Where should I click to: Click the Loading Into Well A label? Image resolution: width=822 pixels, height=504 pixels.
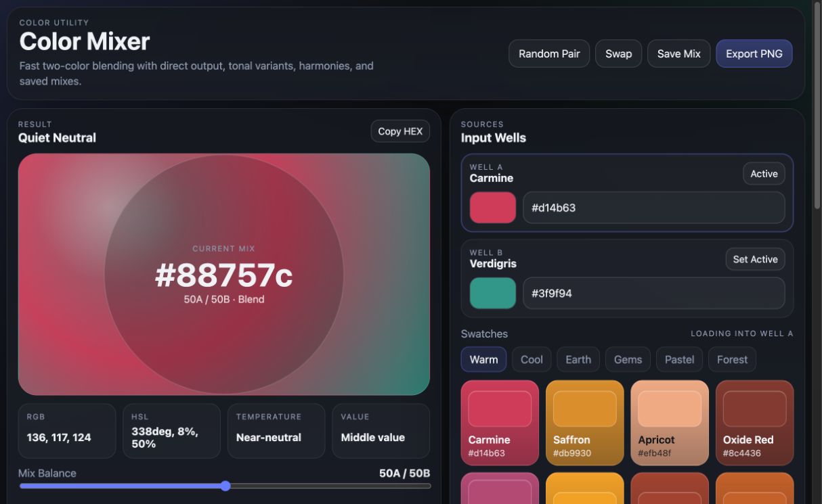coord(741,334)
